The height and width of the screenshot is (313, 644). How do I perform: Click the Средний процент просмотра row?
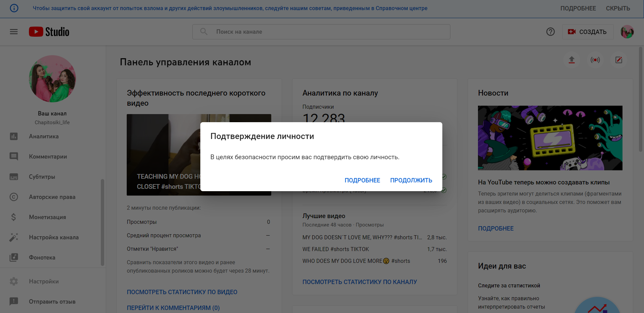[x=198, y=236]
